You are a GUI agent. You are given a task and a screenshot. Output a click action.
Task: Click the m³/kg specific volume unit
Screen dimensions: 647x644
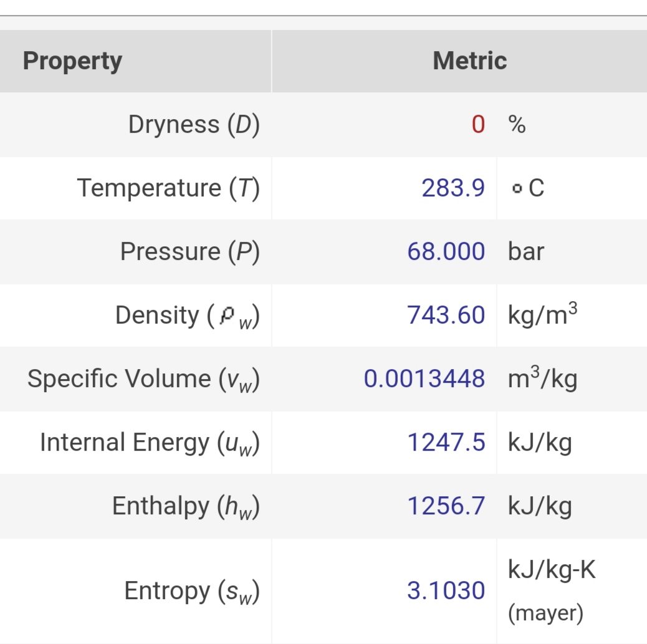(542, 378)
